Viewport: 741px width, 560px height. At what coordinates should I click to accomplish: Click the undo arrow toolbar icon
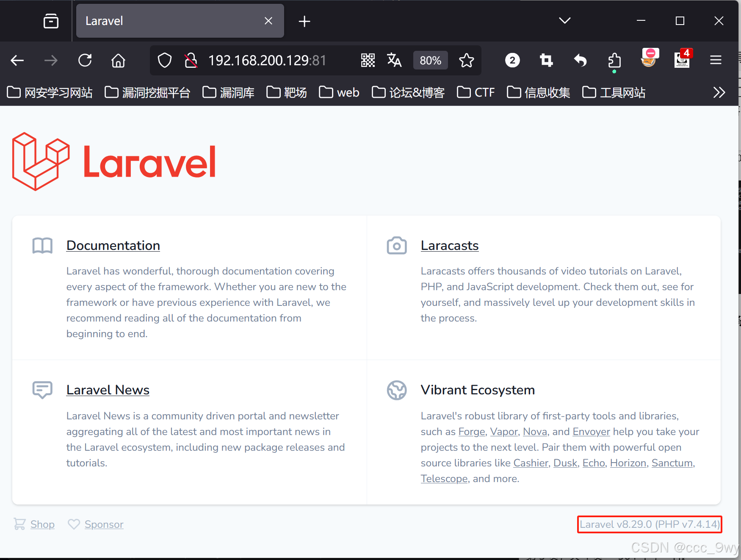(x=580, y=61)
